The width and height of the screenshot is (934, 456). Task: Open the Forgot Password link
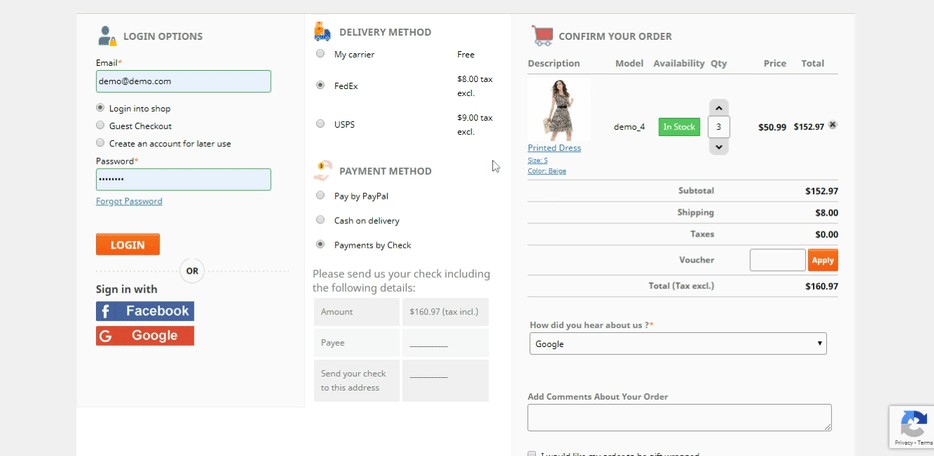pos(129,201)
